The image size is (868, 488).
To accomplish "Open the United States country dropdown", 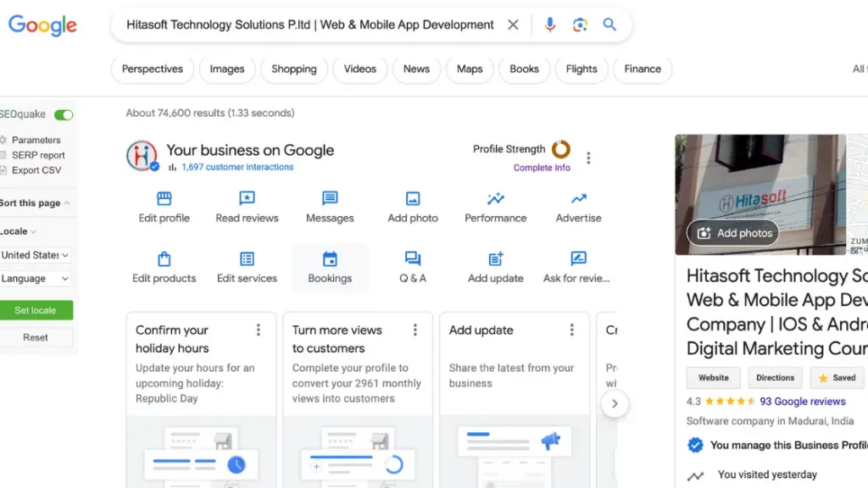I will click(x=35, y=255).
